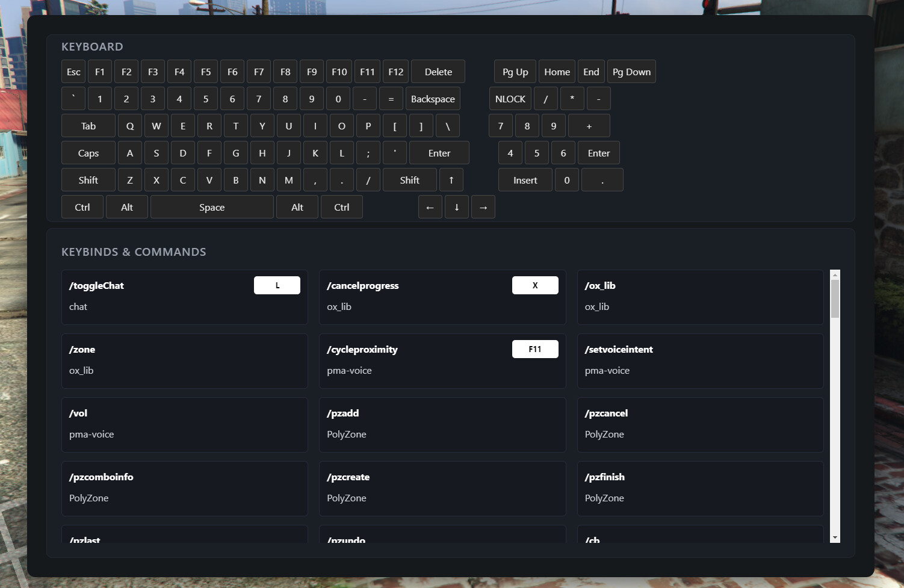Select the /setvoiceintent command card
The width and height of the screenshot is (904, 588).
coord(700,361)
